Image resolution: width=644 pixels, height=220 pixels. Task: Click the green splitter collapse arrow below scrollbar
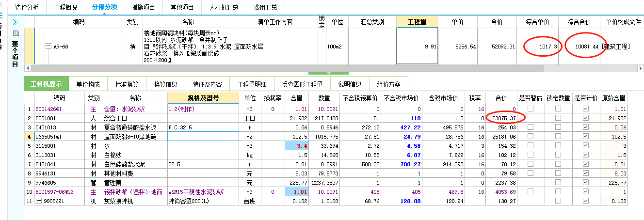point(328,73)
